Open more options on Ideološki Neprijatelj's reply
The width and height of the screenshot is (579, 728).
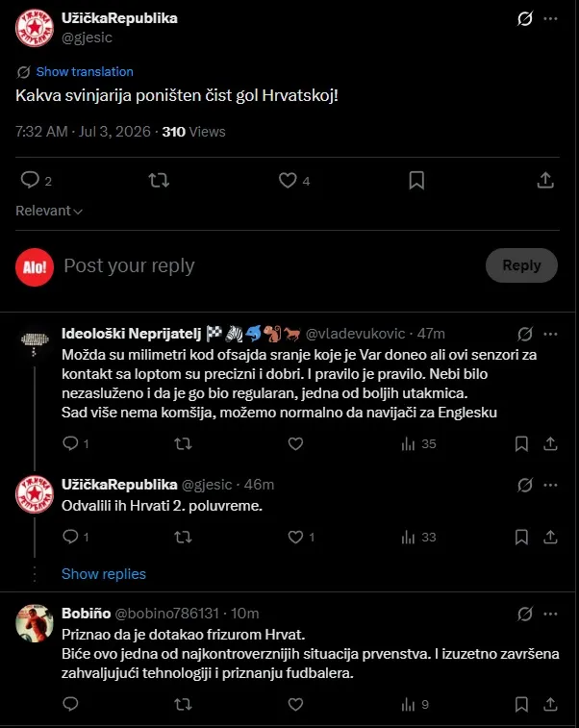pos(551,335)
